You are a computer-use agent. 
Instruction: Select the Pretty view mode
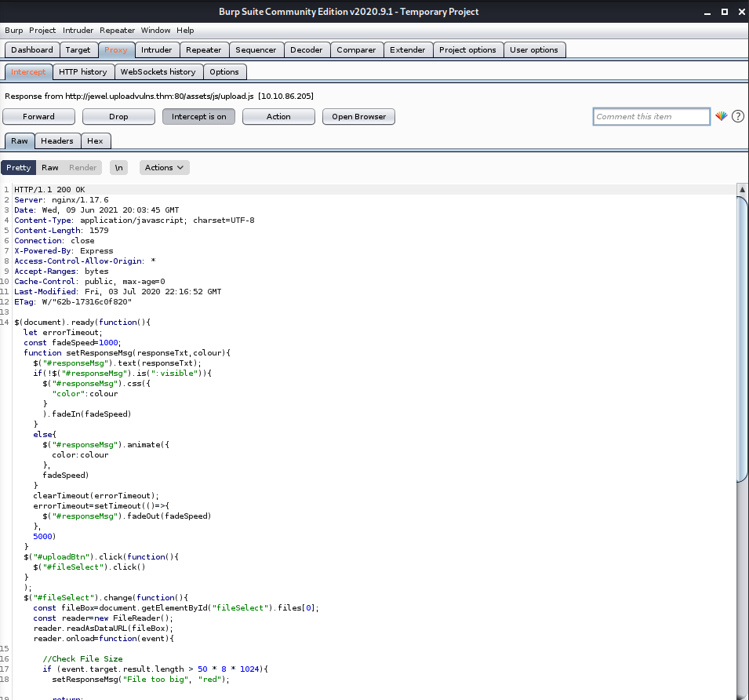tap(19, 168)
